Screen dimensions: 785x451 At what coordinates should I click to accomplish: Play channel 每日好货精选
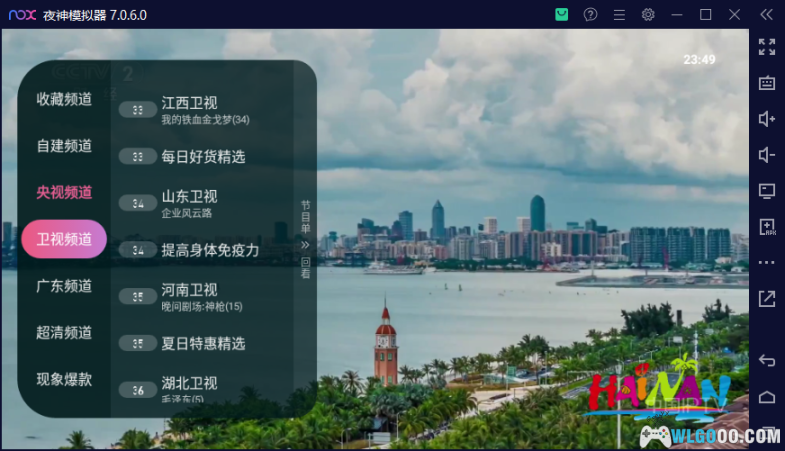[x=202, y=157]
